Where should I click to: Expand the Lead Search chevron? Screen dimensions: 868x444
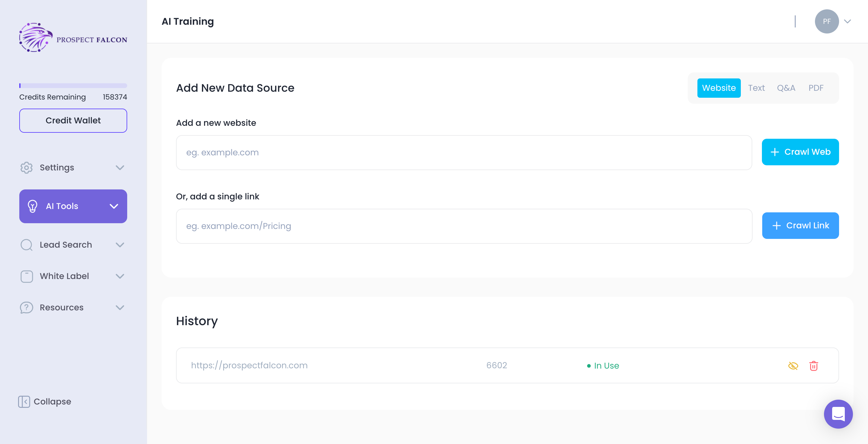[x=120, y=245]
